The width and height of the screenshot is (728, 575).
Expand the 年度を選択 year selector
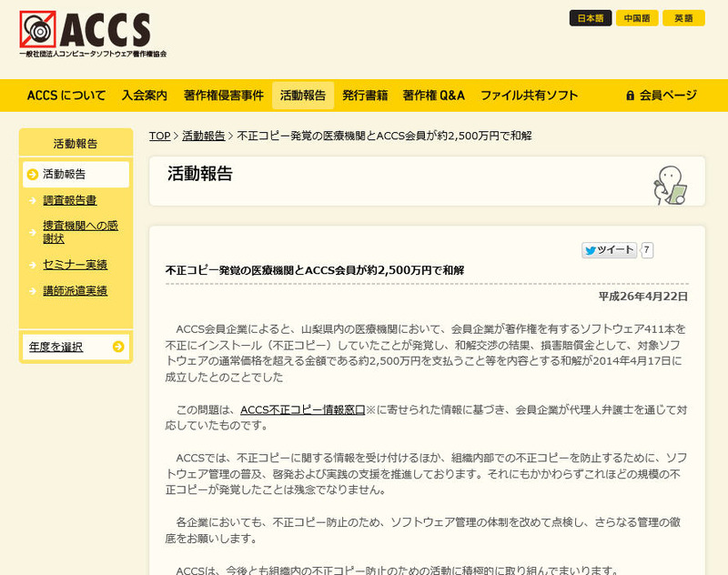(x=76, y=347)
